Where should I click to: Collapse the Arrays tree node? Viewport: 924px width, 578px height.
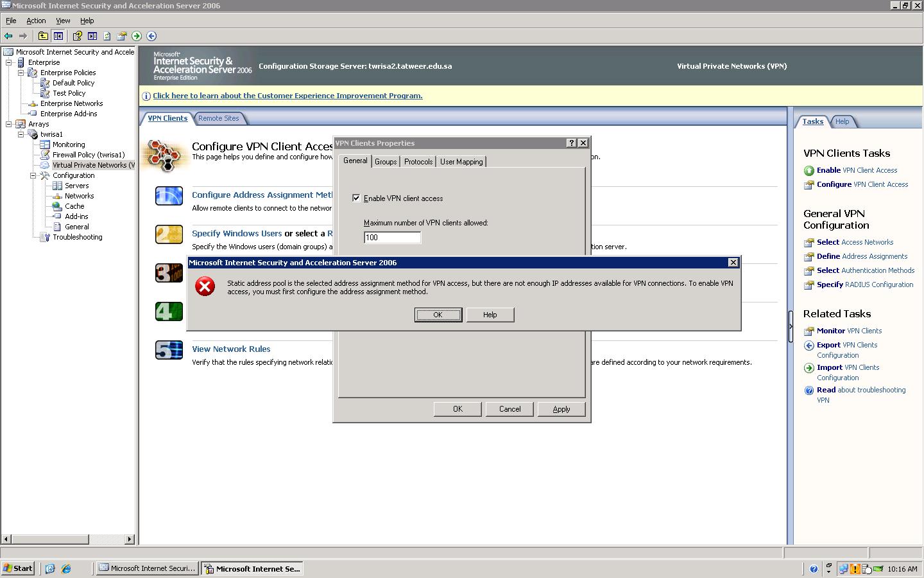point(9,124)
